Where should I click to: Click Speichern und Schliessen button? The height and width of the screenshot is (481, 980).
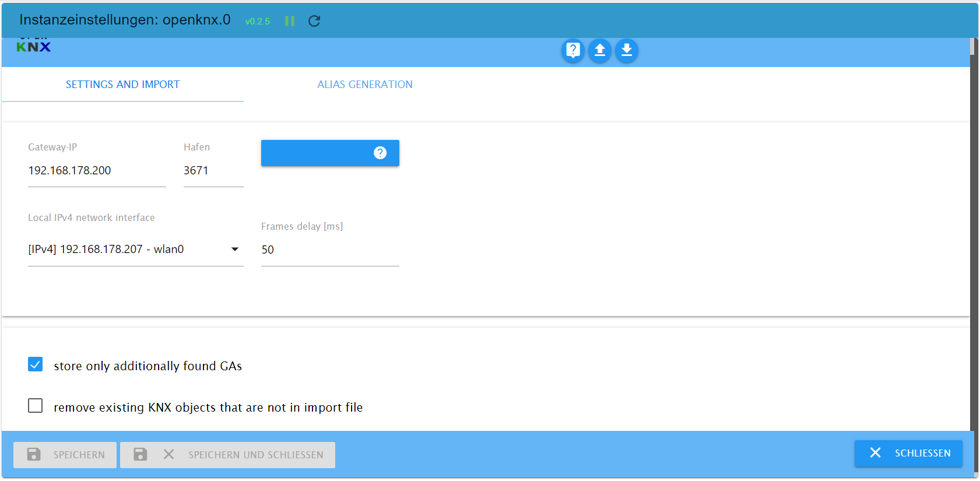coord(227,455)
